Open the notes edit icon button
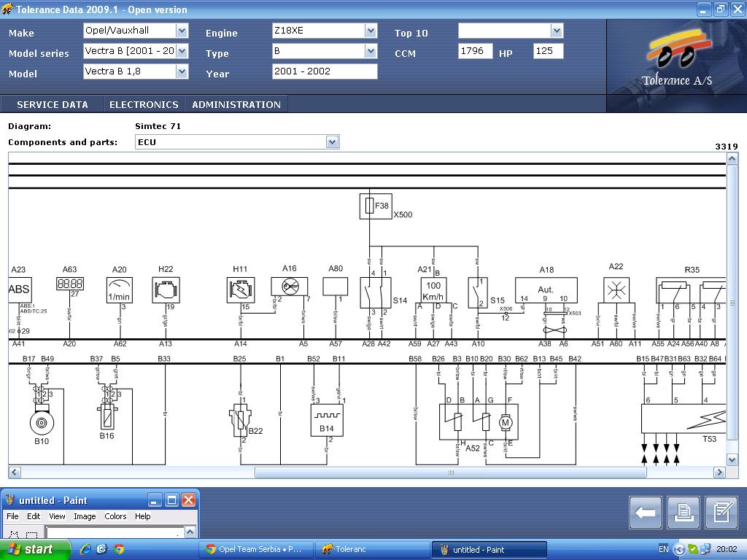Screen dimensions: 747x560 coord(721,513)
